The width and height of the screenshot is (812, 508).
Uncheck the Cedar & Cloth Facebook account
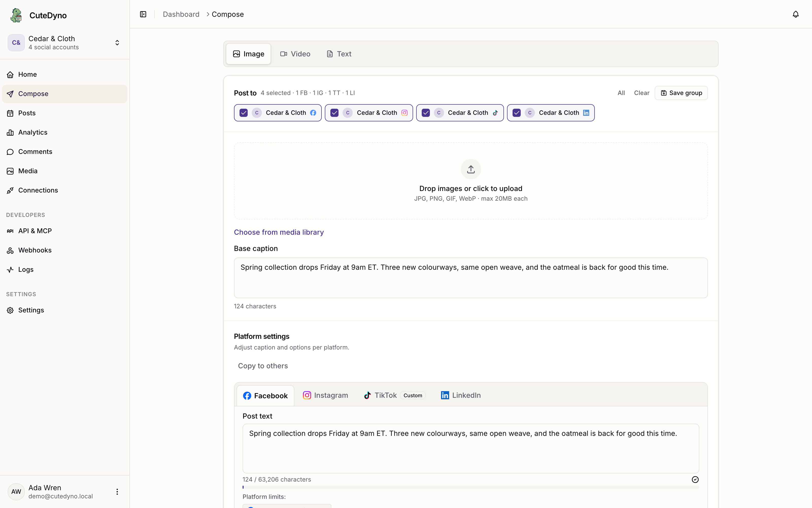point(244,113)
